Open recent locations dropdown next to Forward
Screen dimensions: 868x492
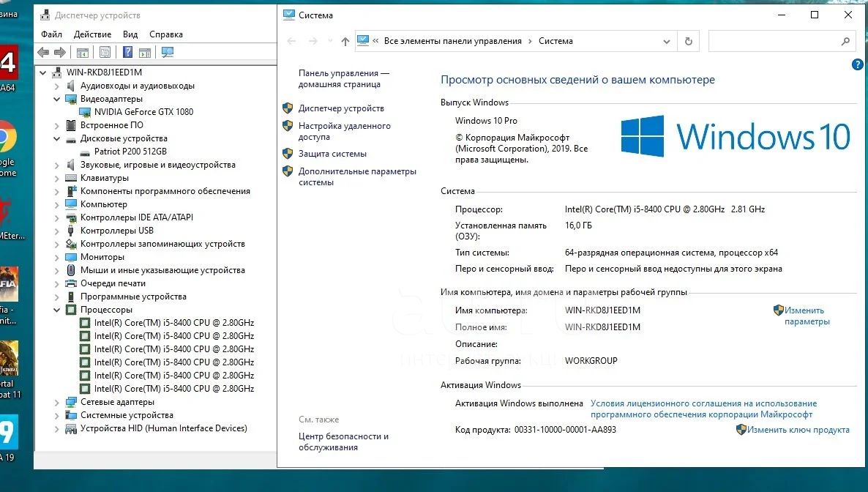pyautogui.click(x=330, y=41)
